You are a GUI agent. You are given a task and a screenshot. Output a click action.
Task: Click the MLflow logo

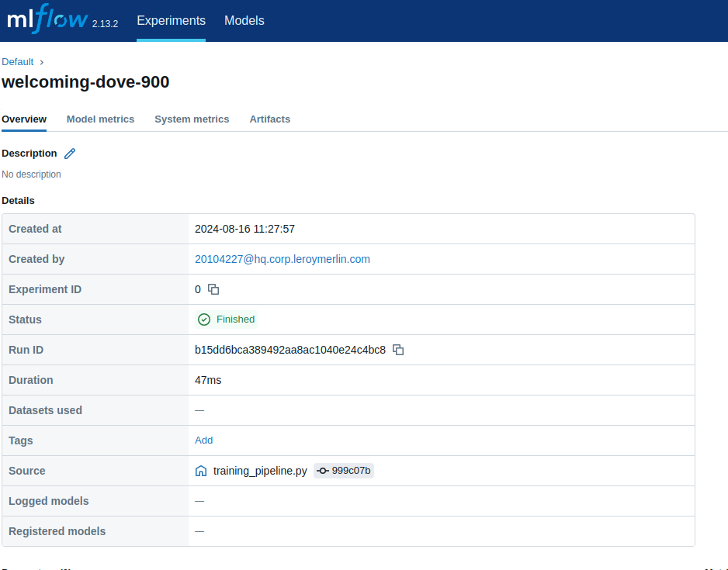(45, 20)
